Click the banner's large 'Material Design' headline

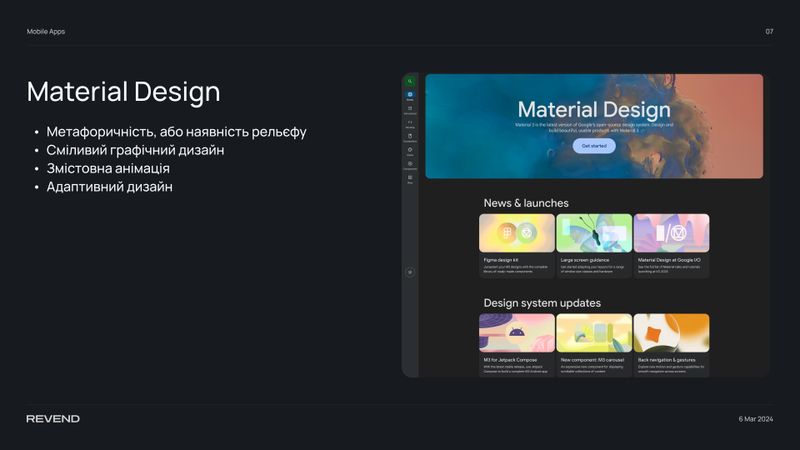pyautogui.click(x=594, y=110)
